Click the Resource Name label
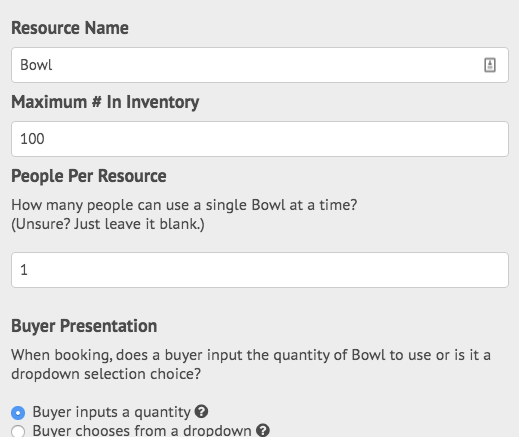This screenshot has width=519, height=437. coord(70,28)
